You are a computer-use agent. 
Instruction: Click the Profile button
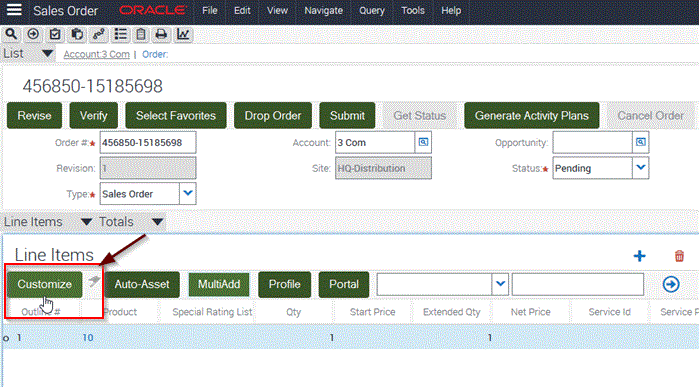[284, 284]
